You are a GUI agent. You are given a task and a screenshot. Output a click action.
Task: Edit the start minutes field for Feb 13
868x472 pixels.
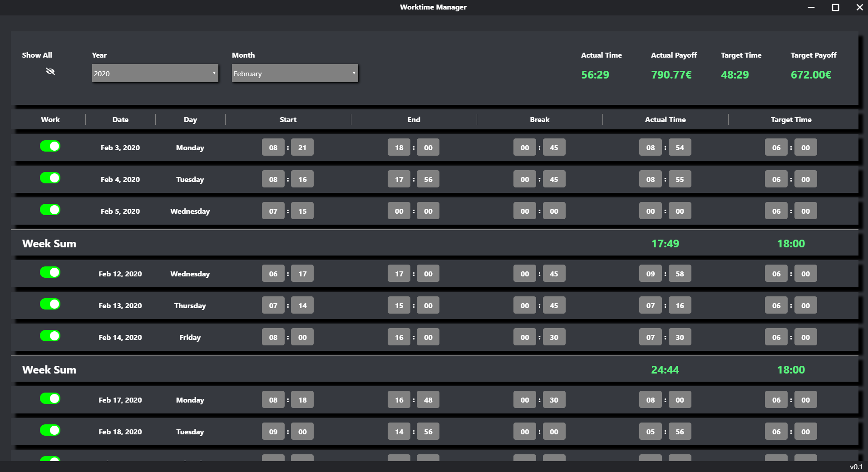click(x=302, y=305)
